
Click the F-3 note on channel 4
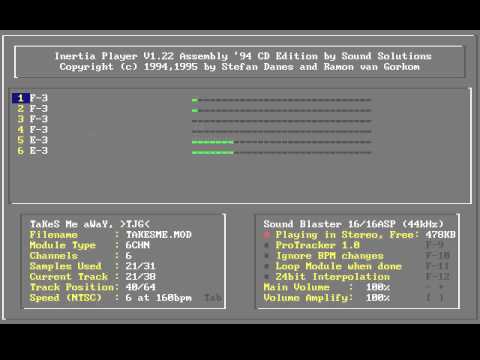coord(39,130)
